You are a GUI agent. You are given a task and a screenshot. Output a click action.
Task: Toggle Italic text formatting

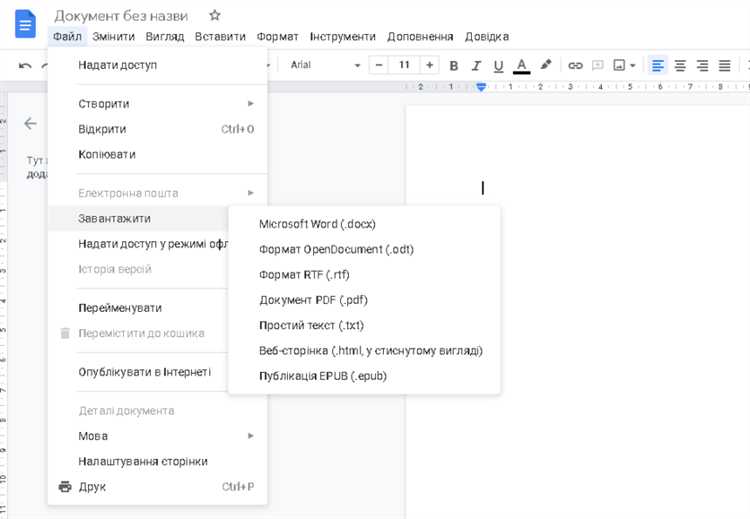coord(476,66)
